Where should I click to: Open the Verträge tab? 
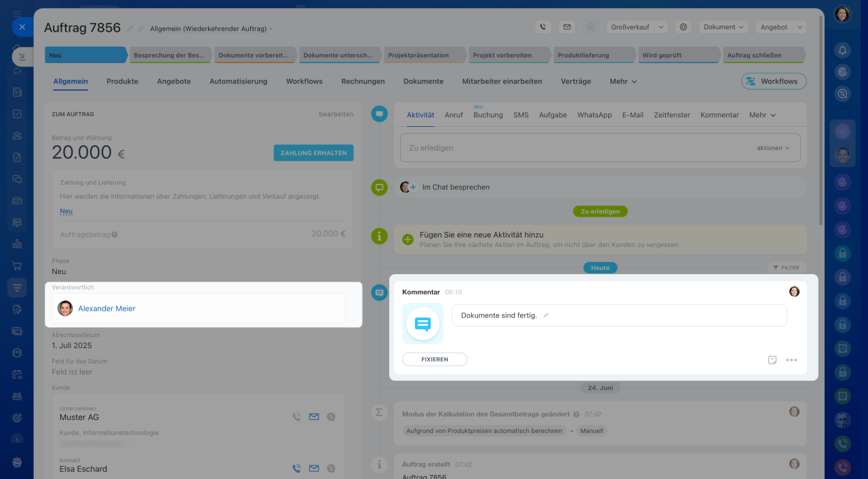click(x=576, y=81)
